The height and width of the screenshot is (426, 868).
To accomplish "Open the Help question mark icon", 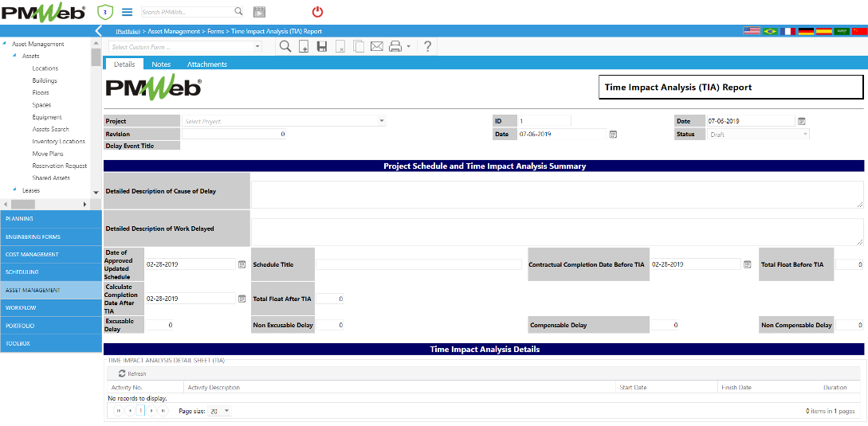I will coord(427,47).
